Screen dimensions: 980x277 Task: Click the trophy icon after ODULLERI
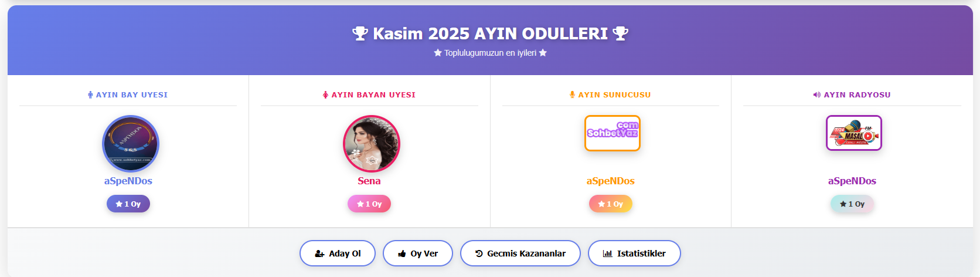click(620, 33)
